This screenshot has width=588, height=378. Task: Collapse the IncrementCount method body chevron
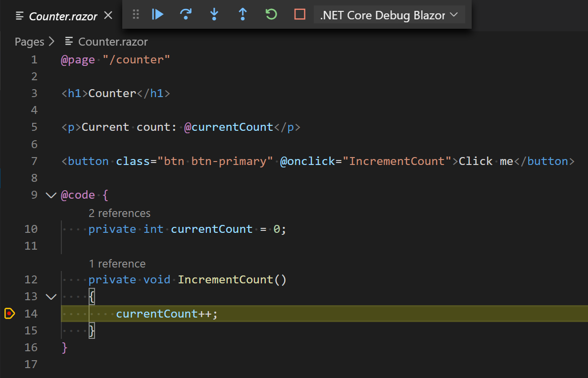pyautogui.click(x=50, y=296)
